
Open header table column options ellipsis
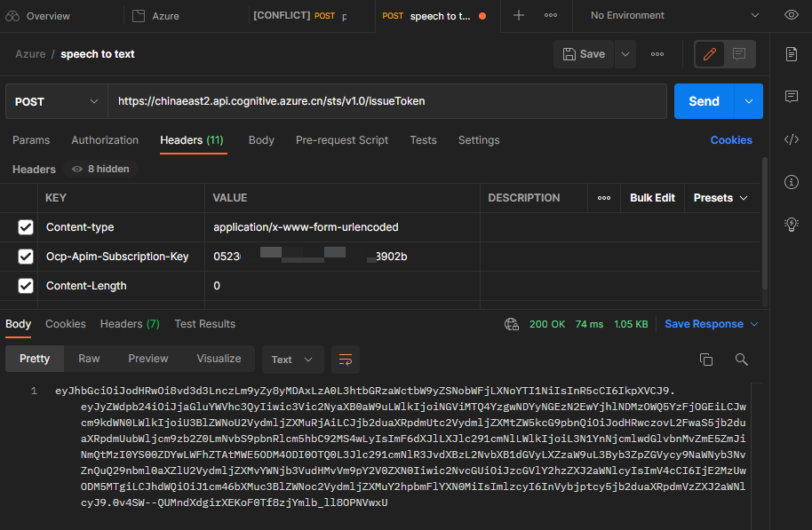coord(604,198)
